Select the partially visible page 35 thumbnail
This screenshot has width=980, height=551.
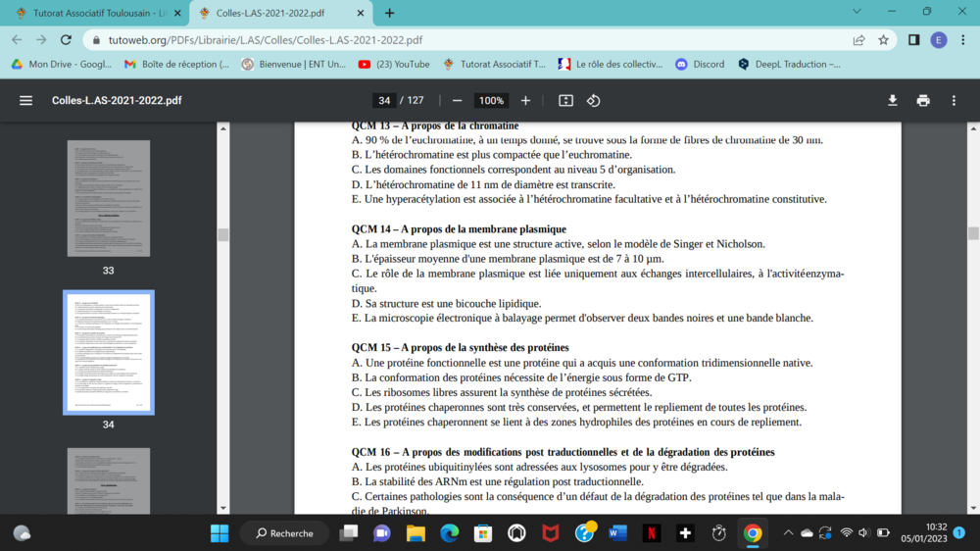point(108,481)
